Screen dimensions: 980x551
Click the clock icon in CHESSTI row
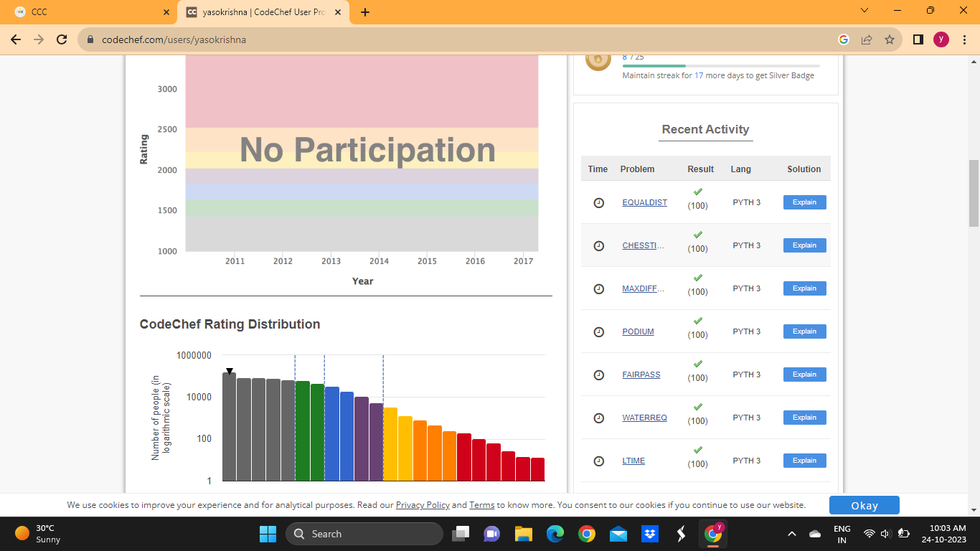tap(599, 246)
